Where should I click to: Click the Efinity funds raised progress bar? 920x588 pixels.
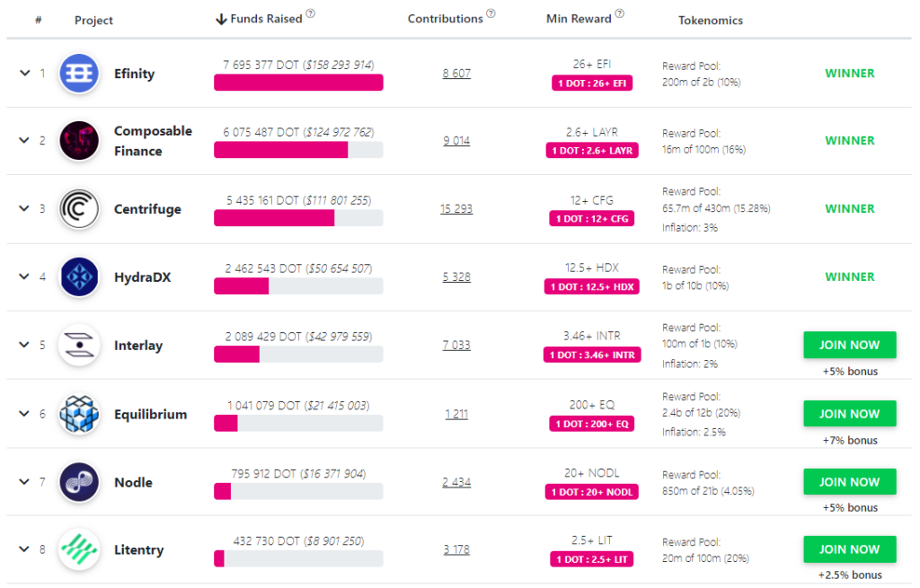tap(298, 83)
